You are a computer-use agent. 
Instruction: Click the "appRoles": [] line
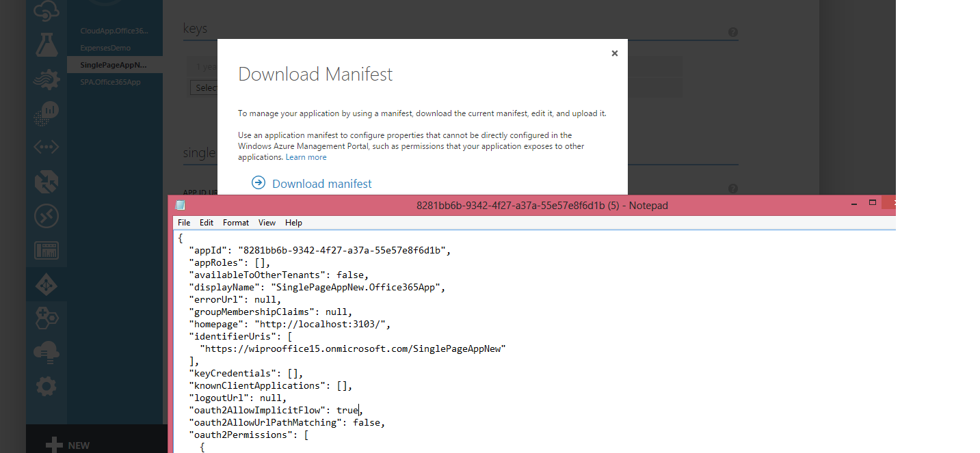click(x=230, y=262)
